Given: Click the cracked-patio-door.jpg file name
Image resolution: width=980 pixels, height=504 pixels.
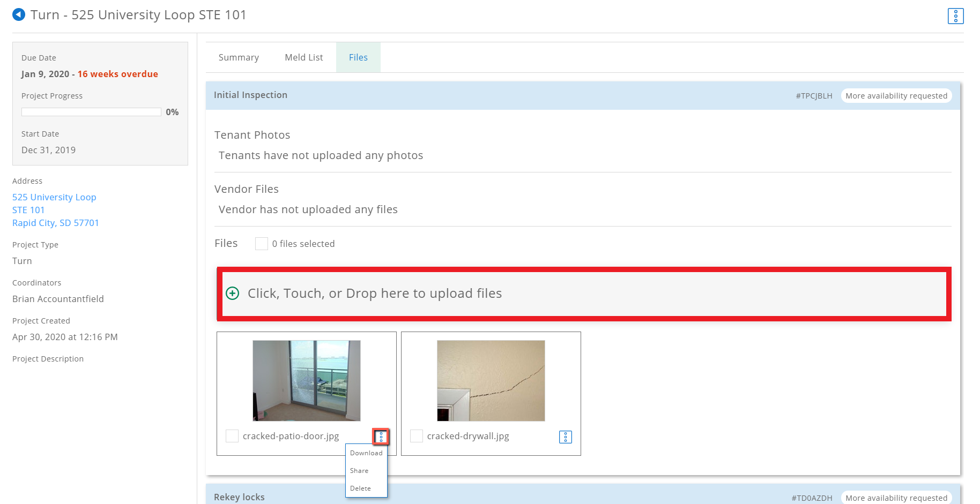Looking at the screenshot, I should [291, 436].
